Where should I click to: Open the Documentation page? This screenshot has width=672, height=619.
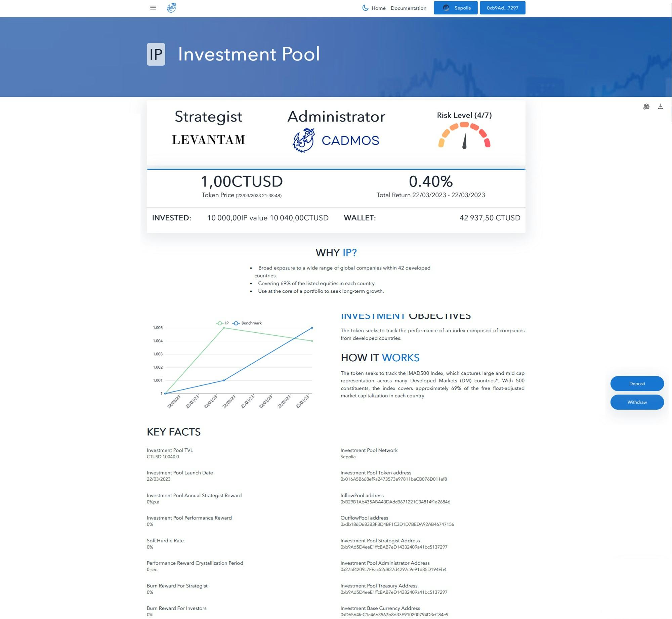tap(408, 8)
